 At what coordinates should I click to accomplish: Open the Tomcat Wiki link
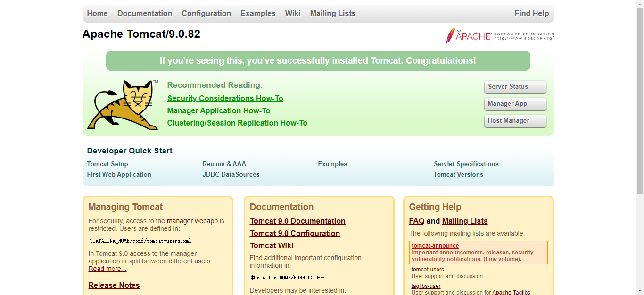click(x=272, y=245)
